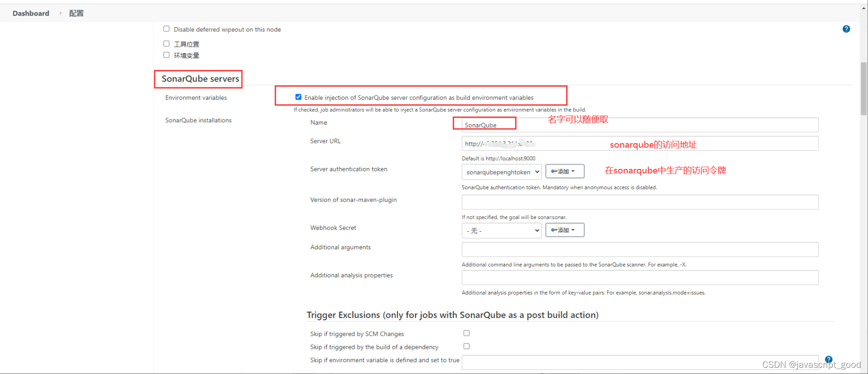Focus the SonarQube Name input field

(640, 125)
